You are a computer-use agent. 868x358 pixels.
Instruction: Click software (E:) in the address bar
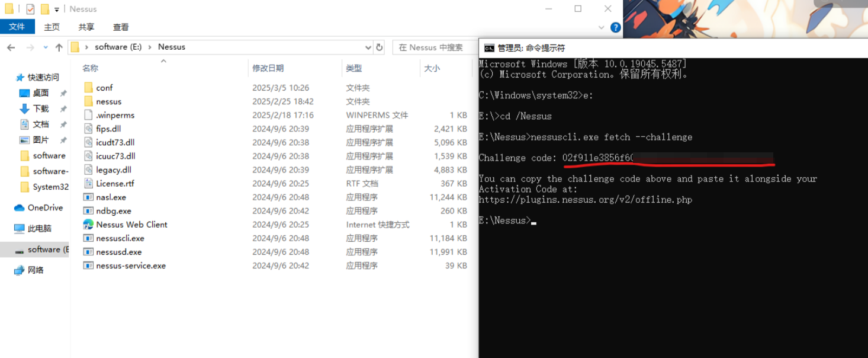click(118, 47)
